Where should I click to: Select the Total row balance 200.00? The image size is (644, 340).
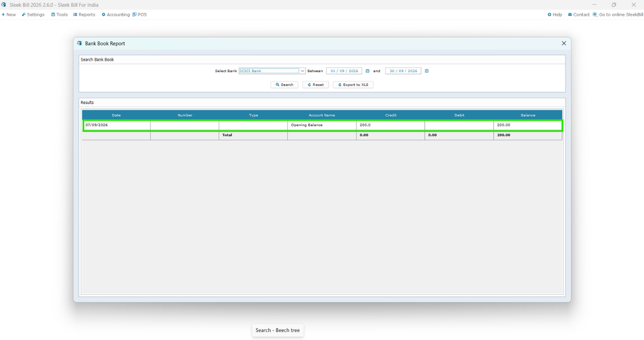[x=528, y=135]
